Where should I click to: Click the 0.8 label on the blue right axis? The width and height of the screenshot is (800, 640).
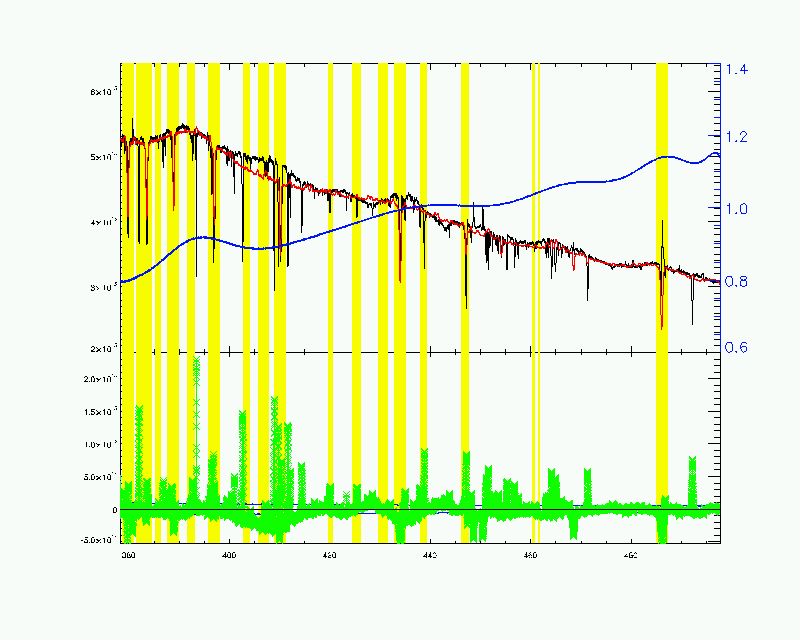tap(736, 281)
